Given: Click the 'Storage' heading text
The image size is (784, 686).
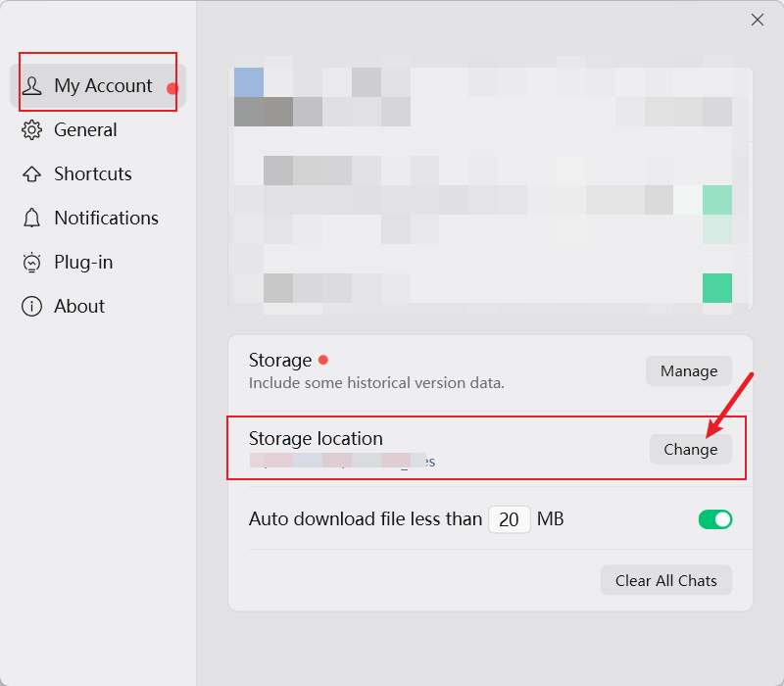Looking at the screenshot, I should pos(280,361).
